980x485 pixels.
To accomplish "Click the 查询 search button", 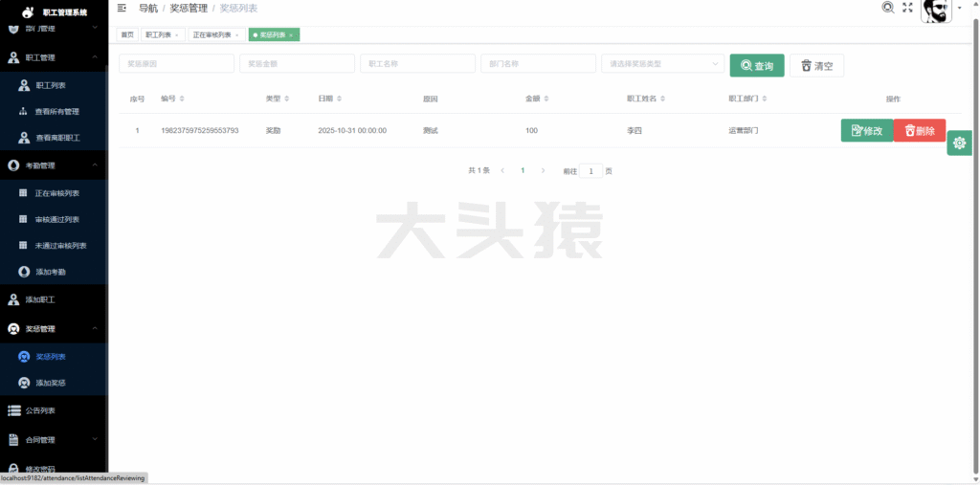I will [757, 66].
